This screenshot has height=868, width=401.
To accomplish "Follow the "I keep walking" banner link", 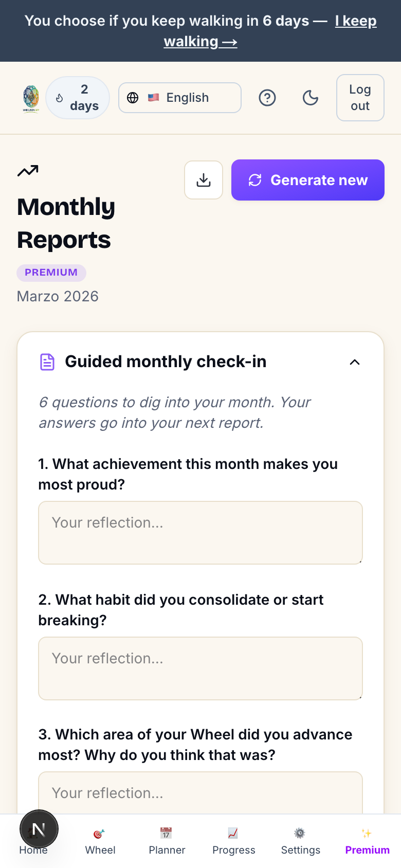I will pyautogui.click(x=270, y=31).
